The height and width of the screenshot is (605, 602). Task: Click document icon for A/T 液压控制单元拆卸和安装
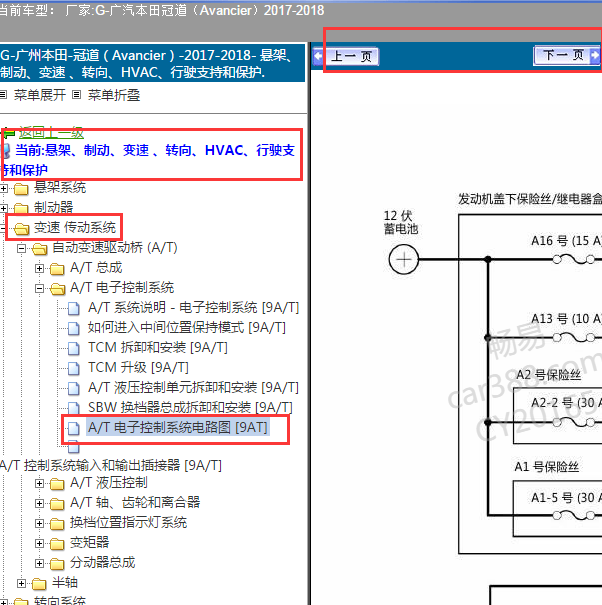(x=74, y=389)
